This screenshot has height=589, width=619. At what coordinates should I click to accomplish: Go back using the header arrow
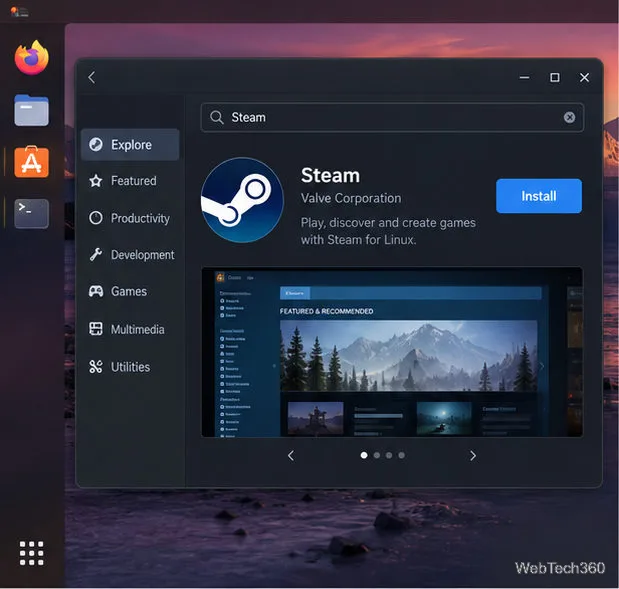click(x=92, y=77)
